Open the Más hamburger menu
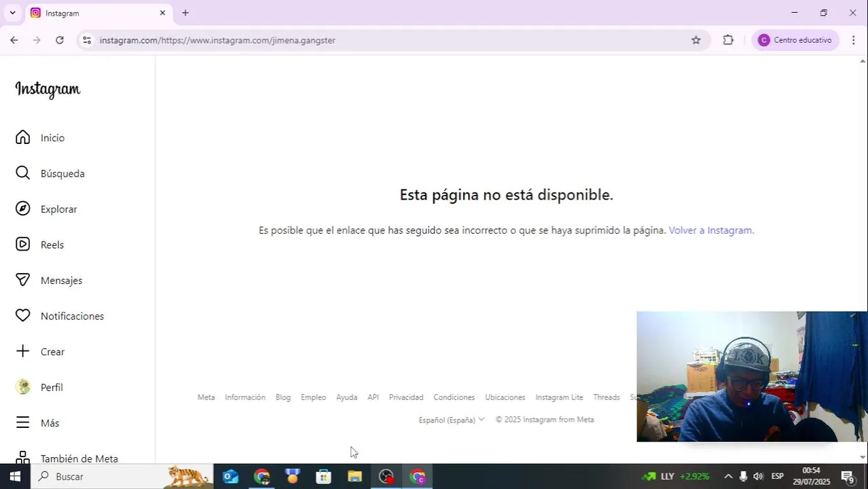Screen dimensions: 868x489 (23, 422)
